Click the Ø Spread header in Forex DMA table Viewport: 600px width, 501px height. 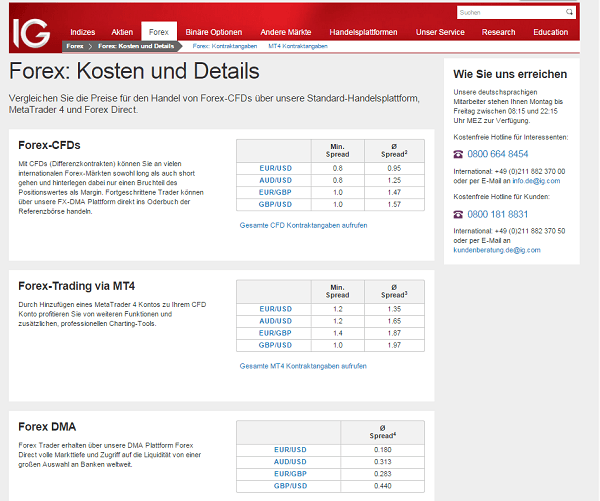pos(383,432)
